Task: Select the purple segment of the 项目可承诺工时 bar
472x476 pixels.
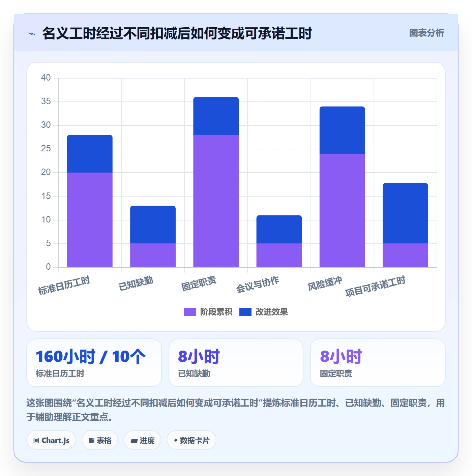Action: (x=405, y=255)
